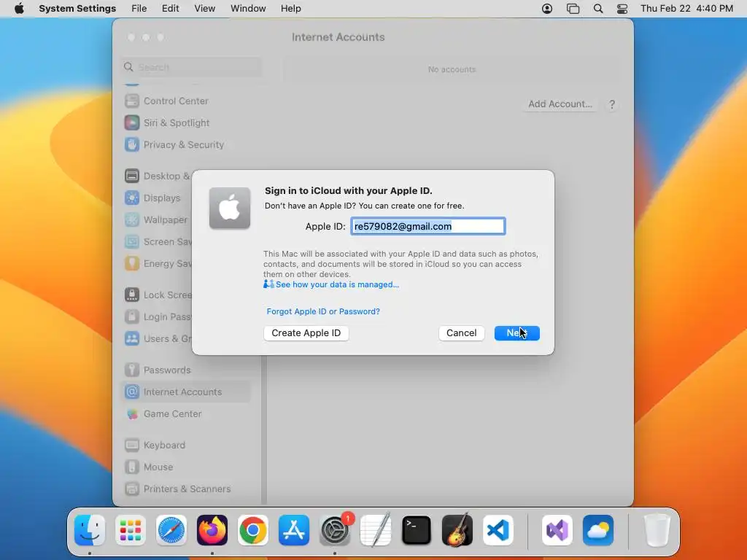Image resolution: width=747 pixels, height=560 pixels.
Task: Open the Window menu
Action: coord(248,9)
